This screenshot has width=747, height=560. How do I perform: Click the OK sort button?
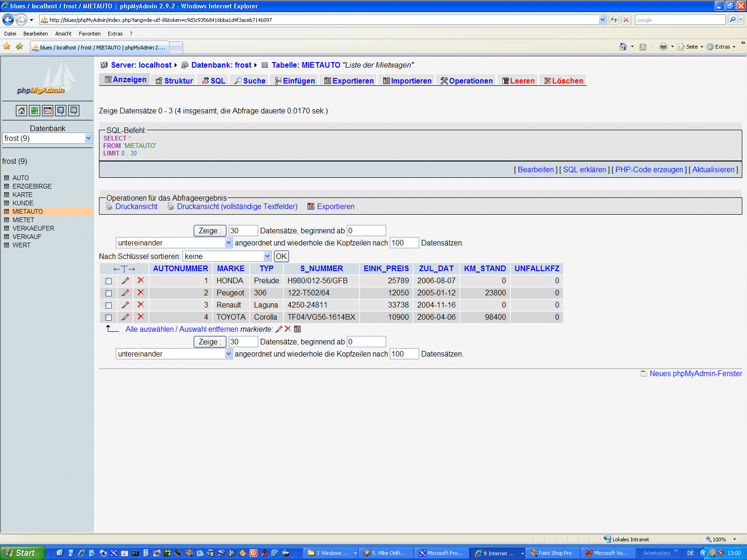click(282, 256)
